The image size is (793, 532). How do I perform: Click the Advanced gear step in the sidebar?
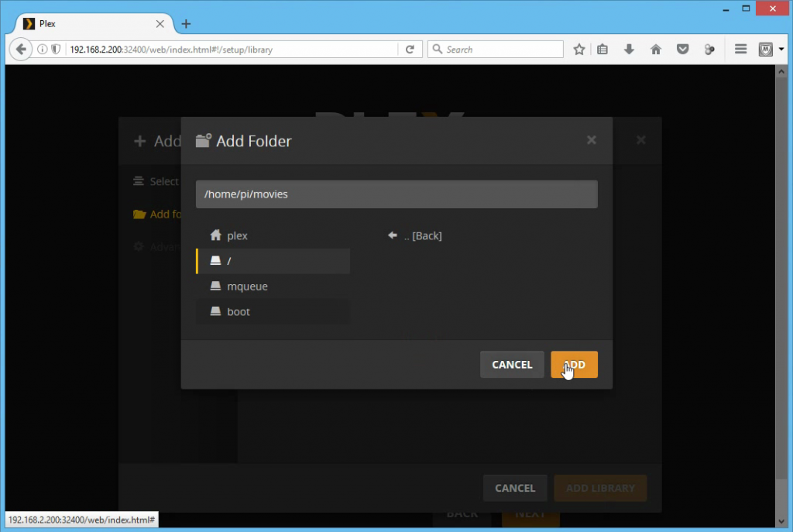click(156, 247)
